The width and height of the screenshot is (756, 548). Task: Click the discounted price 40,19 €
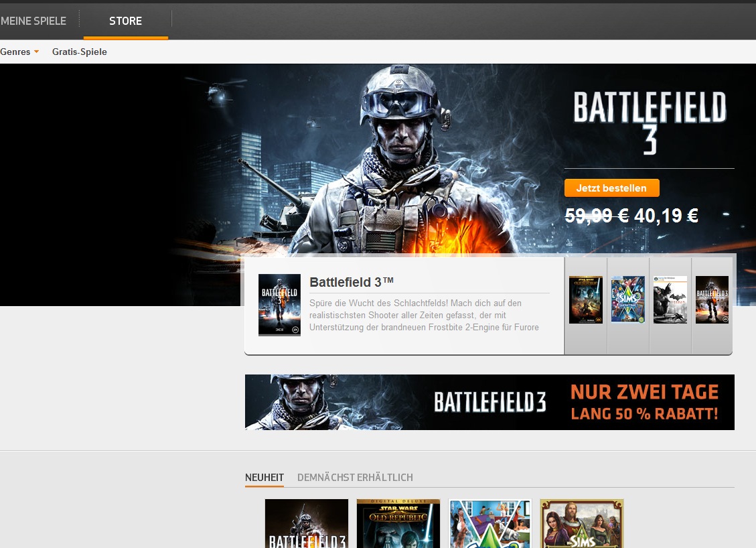coord(666,216)
